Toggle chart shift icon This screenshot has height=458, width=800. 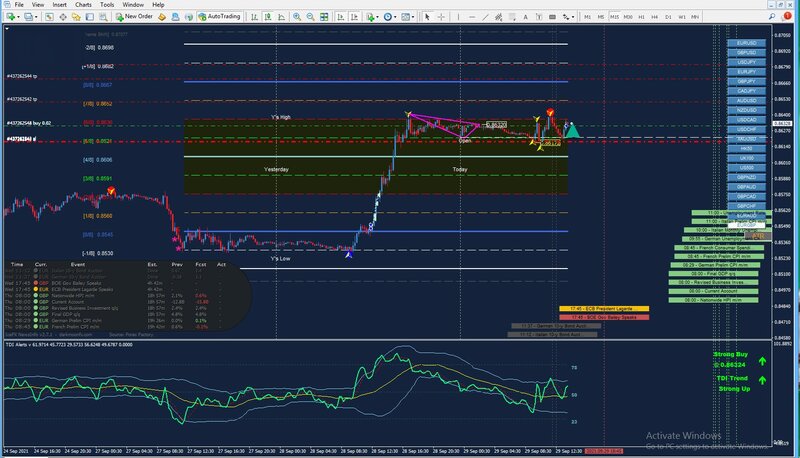[x=354, y=17]
